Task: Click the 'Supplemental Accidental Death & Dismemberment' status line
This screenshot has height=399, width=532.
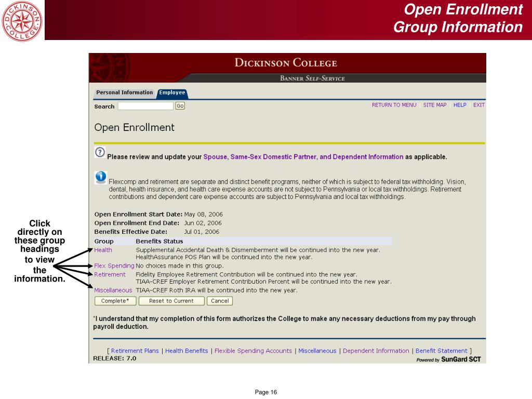Action: point(258,250)
